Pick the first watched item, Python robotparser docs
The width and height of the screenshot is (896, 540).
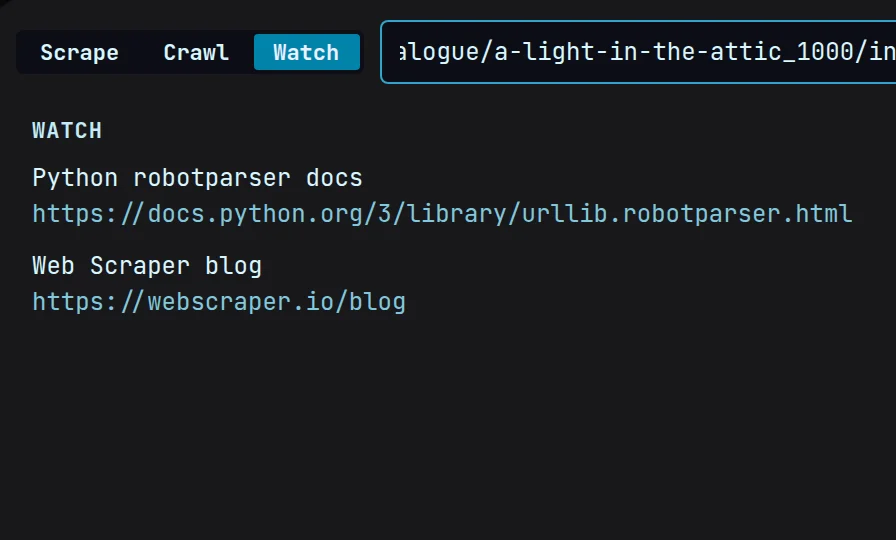pos(197,178)
